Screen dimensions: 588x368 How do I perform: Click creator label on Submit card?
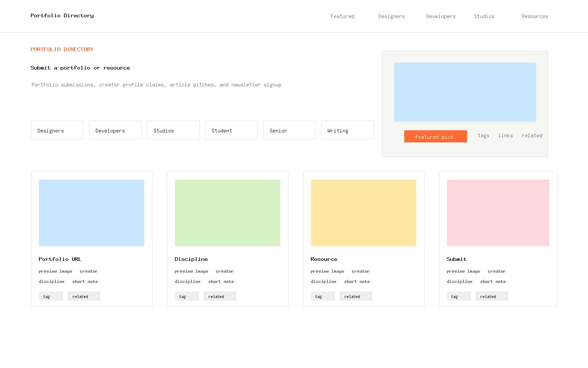coord(497,271)
